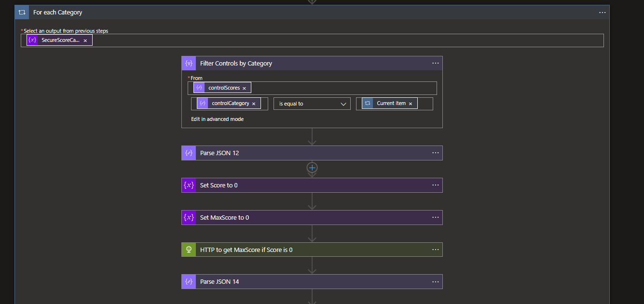This screenshot has width=644, height=304.
Task: Click the HTTP to get MaxScore action icon
Action: (189, 250)
